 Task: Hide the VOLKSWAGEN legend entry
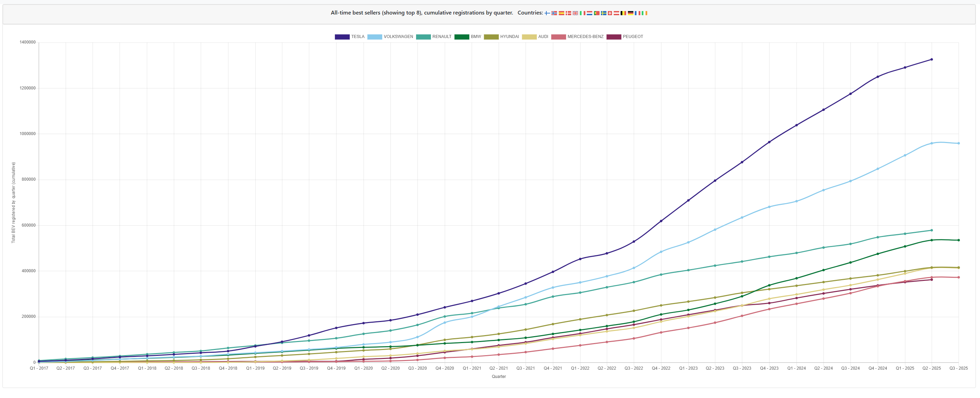point(390,37)
